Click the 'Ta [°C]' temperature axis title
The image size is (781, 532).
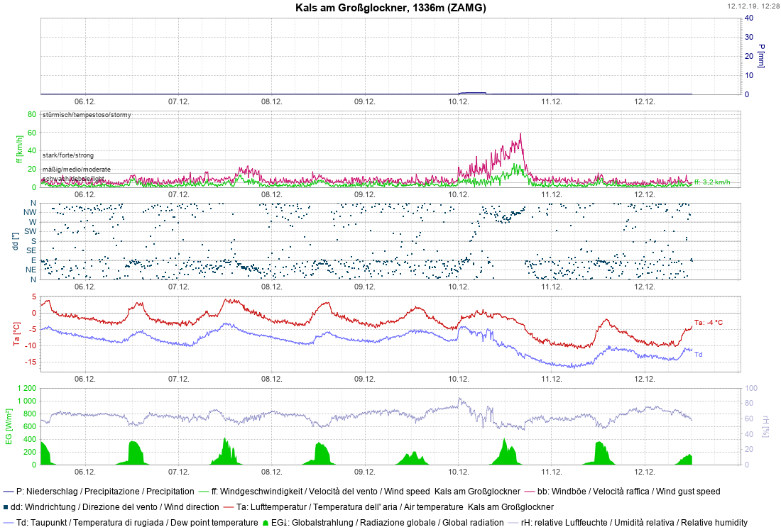pos(16,333)
